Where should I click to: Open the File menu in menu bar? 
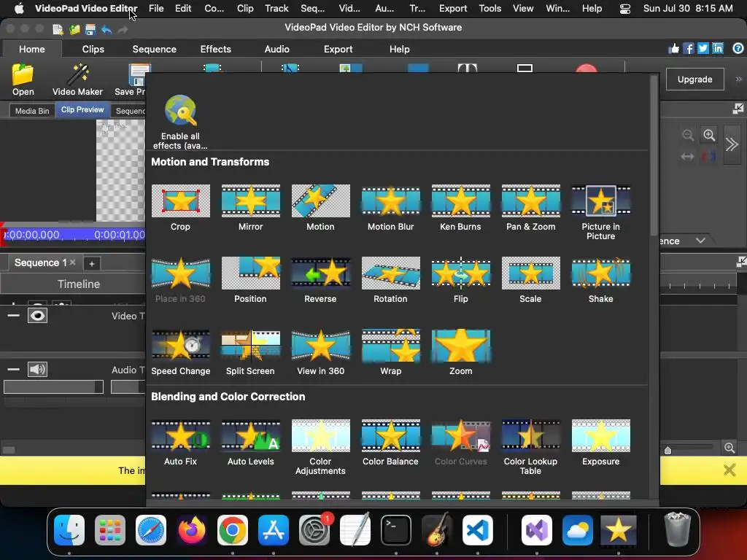[156, 9]
